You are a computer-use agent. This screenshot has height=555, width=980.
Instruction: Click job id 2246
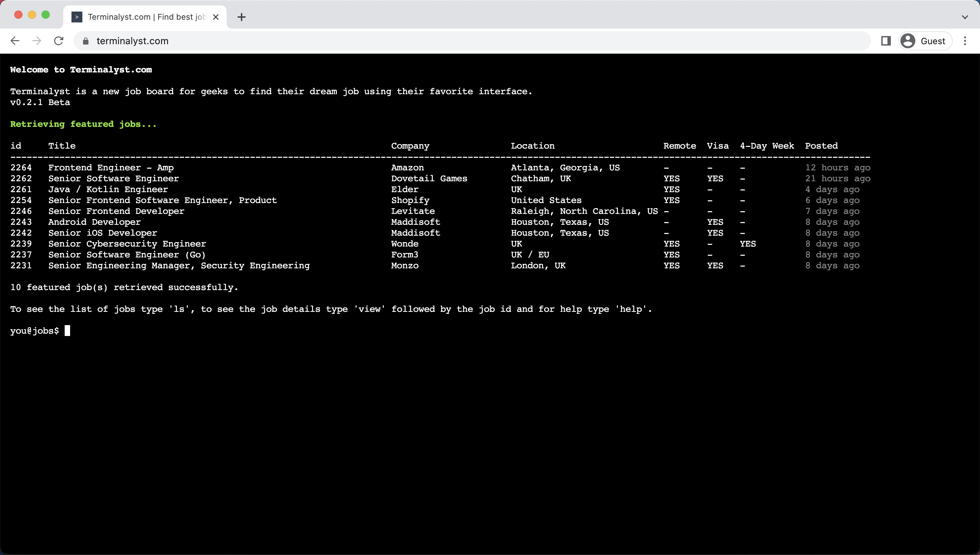(x=21, y=211)
